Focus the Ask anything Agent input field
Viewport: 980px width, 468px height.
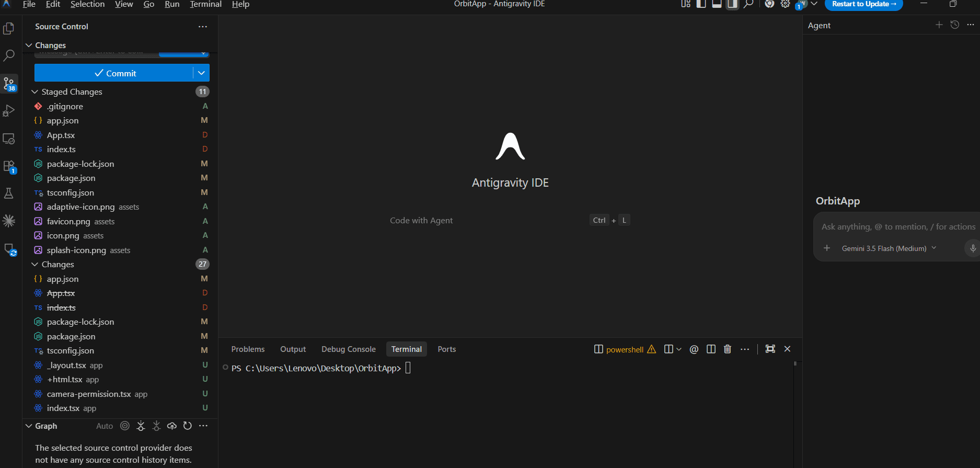[898, 226]
